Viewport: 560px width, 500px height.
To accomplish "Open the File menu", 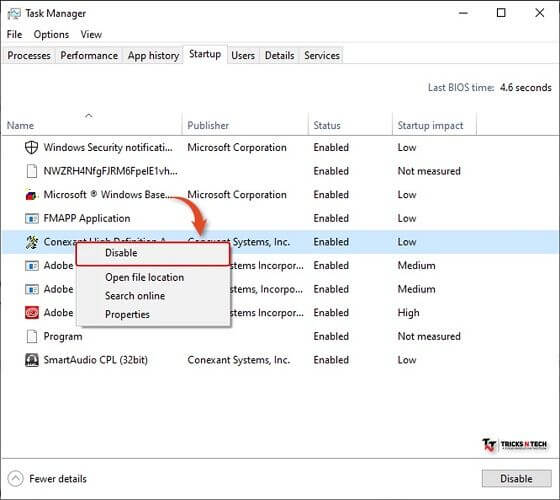I will (x=14, y=35).
